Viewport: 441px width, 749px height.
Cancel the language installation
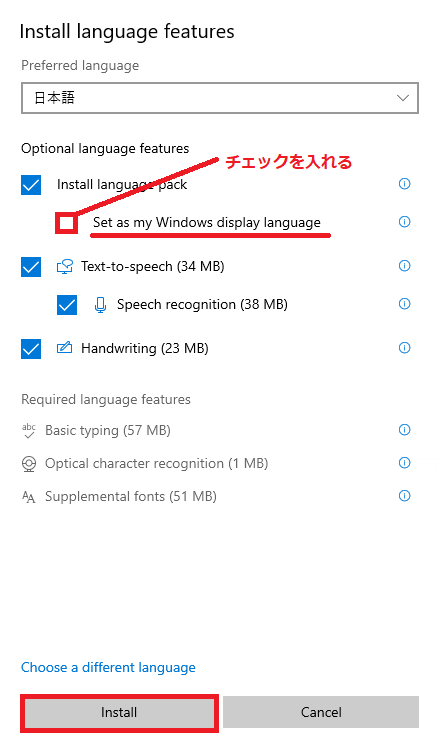[x=321, y=712]
